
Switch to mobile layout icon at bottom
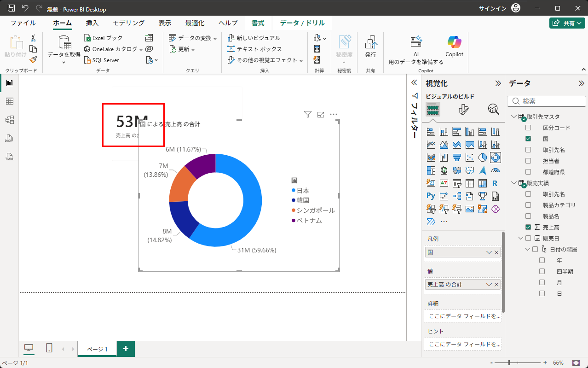tap(49, 348)
